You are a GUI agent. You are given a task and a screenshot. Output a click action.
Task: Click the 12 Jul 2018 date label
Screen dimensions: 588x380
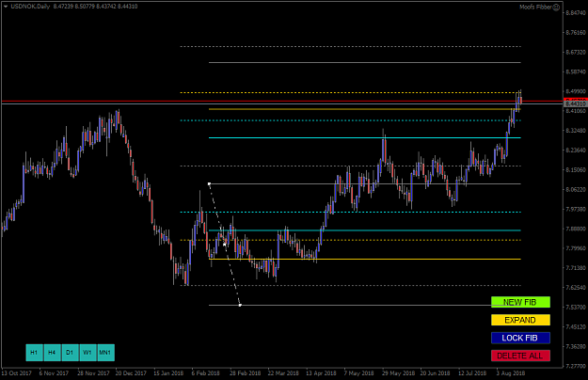click(472, 373)
